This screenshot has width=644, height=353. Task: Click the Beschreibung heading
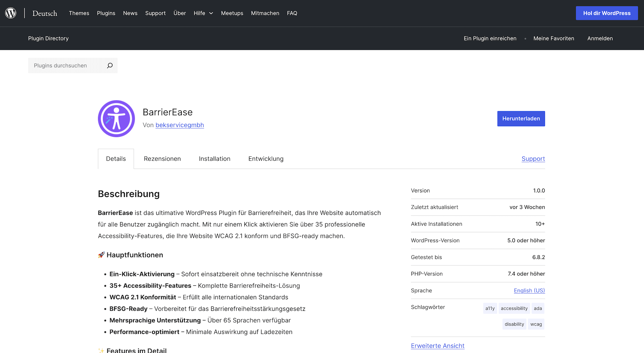[129, 194]
